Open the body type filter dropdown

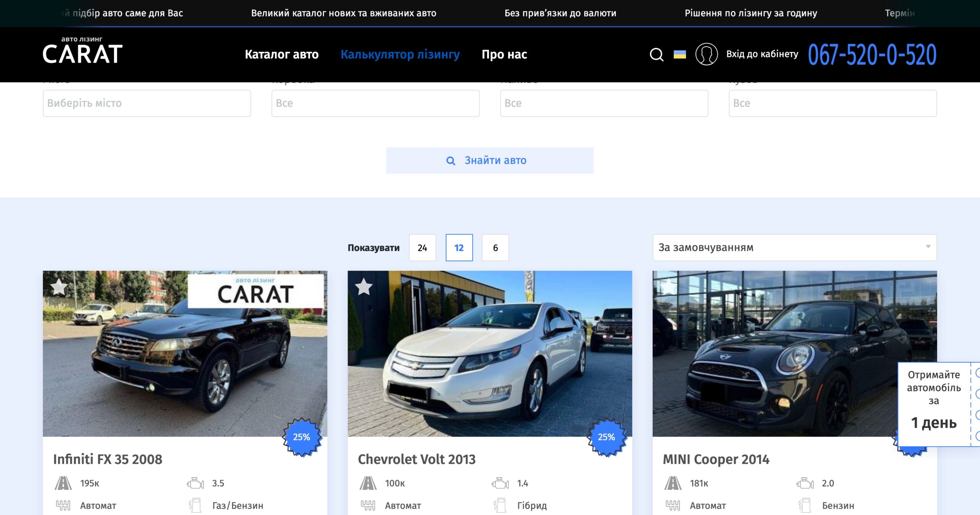833,103
